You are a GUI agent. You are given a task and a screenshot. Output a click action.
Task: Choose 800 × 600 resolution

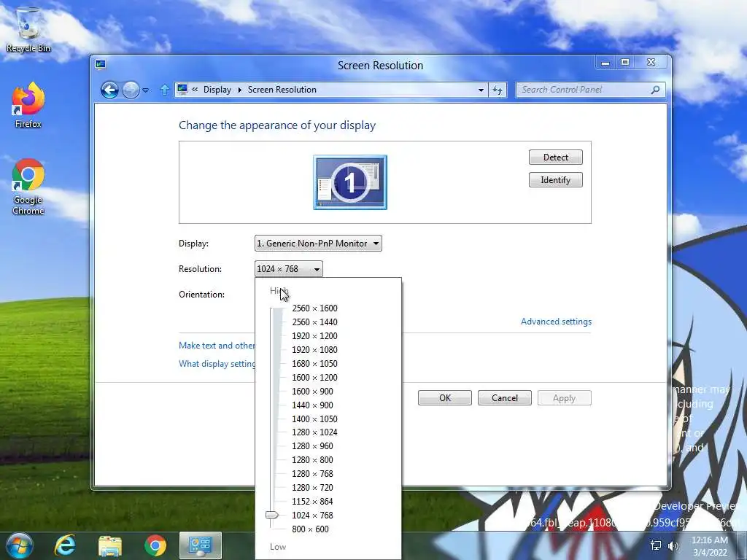click(x=311, y=529)
